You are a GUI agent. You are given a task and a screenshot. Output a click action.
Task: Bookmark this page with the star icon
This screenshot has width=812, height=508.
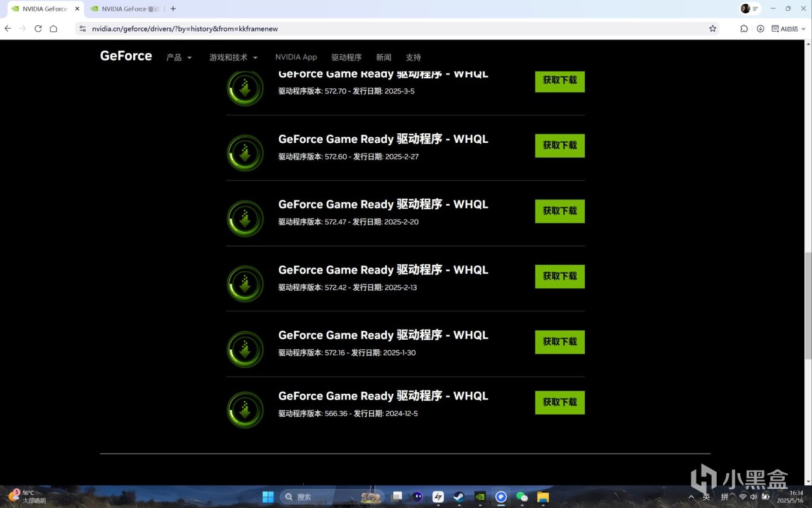712,29
